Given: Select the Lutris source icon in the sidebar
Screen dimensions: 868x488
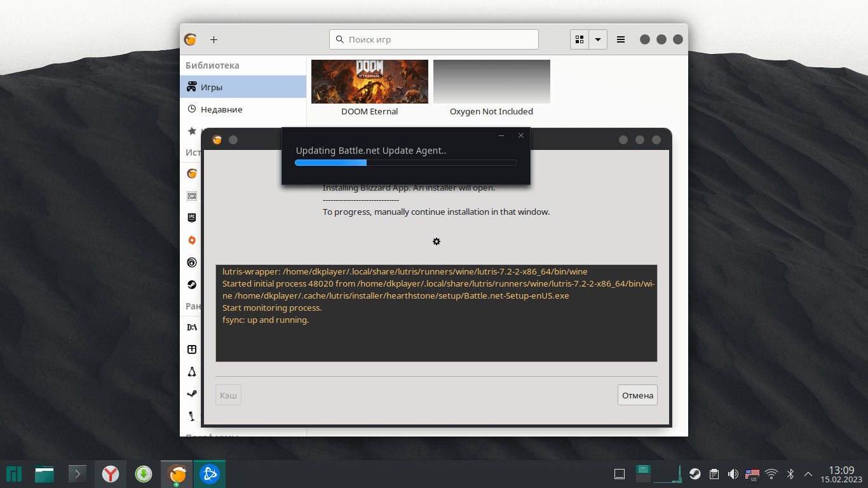Looking at the screenshot, I should [191, 173].
